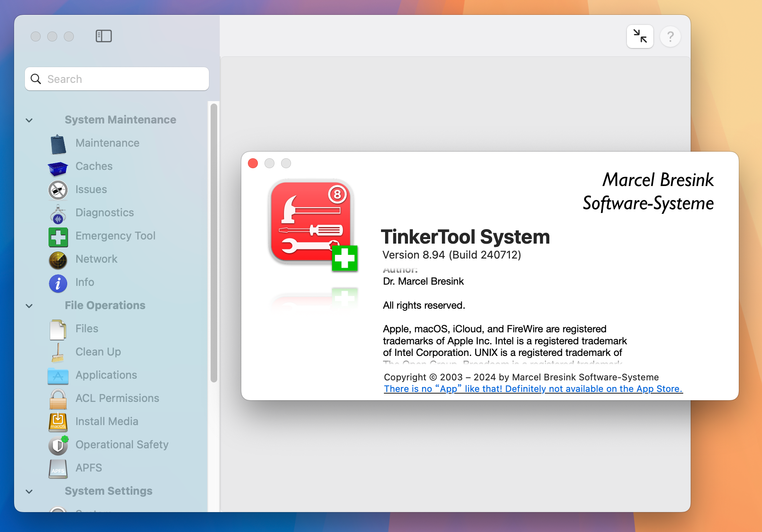Toggle the sidebar with the toolbar icon
The height and width of the screenshot is (532, 762).
(104, 36)
